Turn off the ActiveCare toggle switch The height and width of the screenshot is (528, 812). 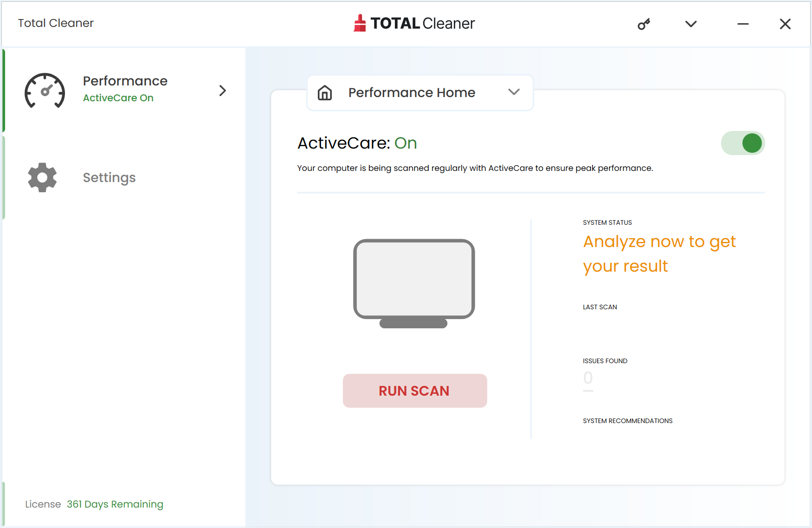742,143
